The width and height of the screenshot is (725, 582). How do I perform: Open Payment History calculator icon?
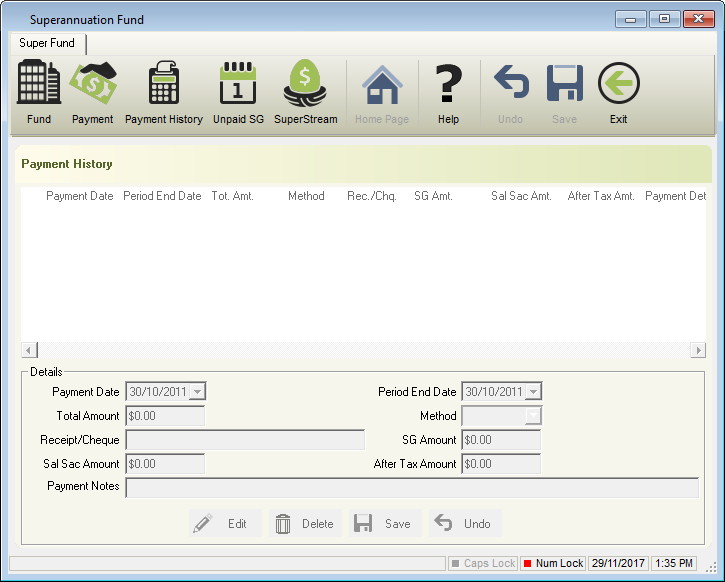[164, 82]
